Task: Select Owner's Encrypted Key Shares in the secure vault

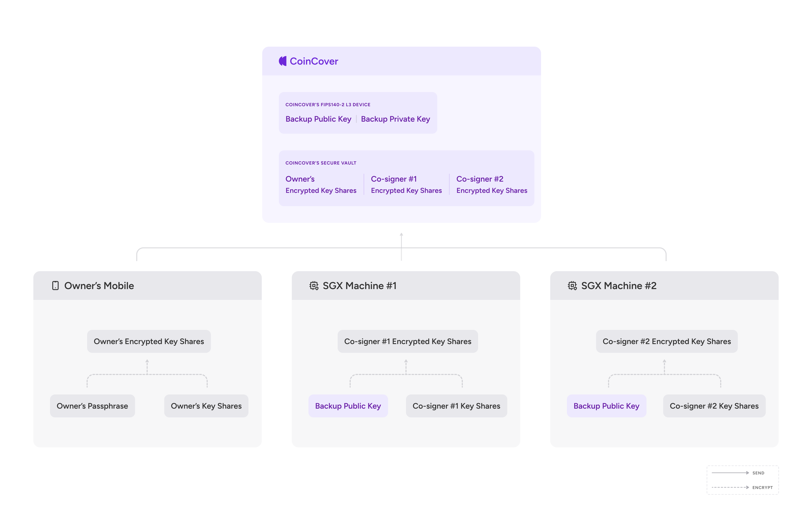Action: click(x=321, y=185)
